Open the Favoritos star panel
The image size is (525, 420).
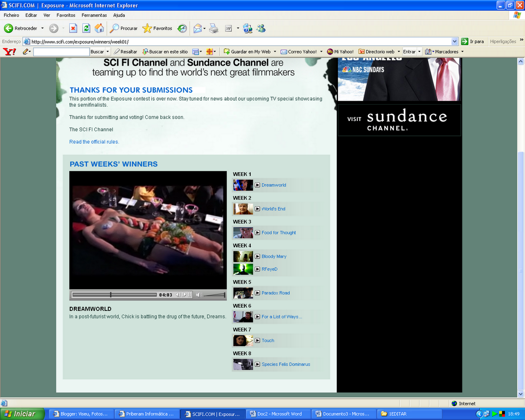coord(157,29)
